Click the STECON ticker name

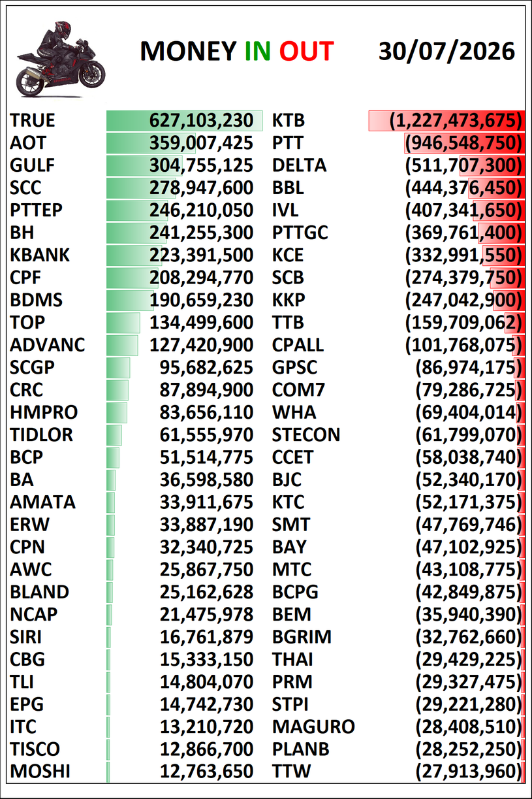(306, 434)
